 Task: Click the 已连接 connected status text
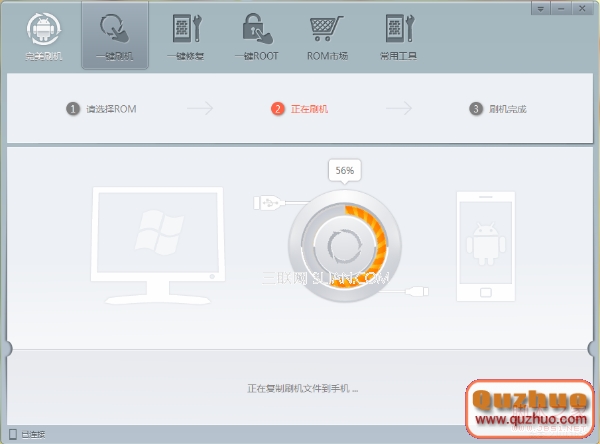[x=33, y=435]
